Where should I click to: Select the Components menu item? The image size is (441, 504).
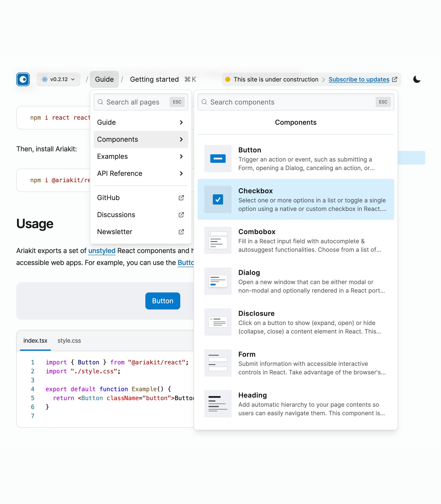pos(141,139)
